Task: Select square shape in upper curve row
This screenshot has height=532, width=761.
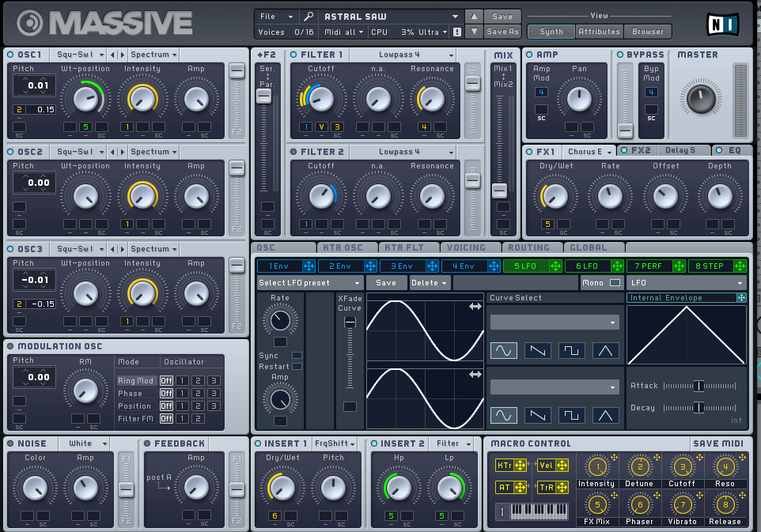Action: [571, 351]
